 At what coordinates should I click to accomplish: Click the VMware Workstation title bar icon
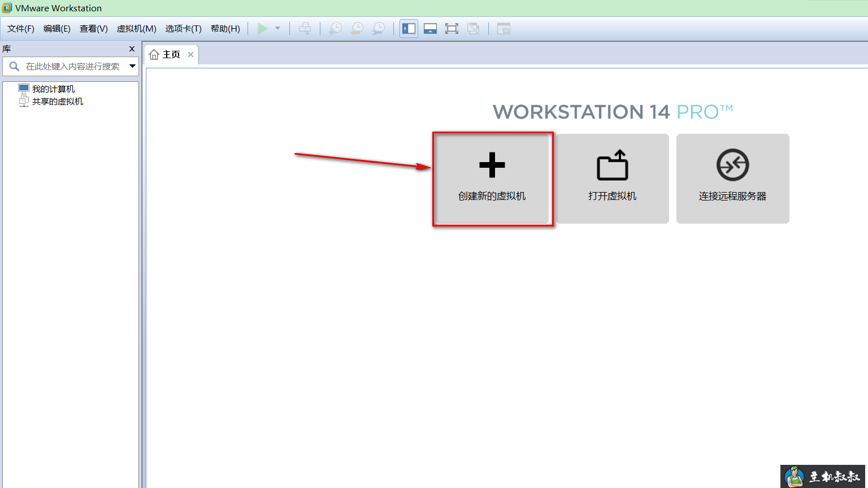click(x=7, y=8)
